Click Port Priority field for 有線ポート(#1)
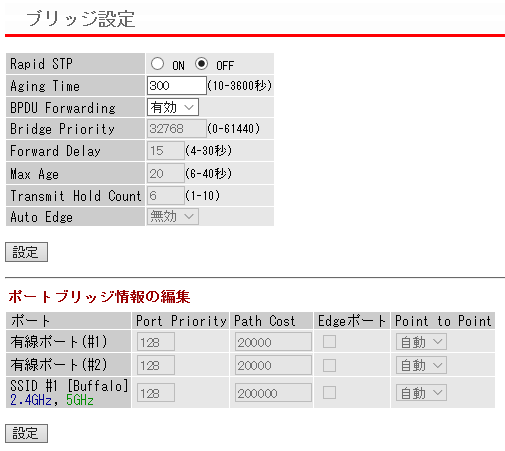The height and width of the screenshot is (451, 505). (156, 342)
